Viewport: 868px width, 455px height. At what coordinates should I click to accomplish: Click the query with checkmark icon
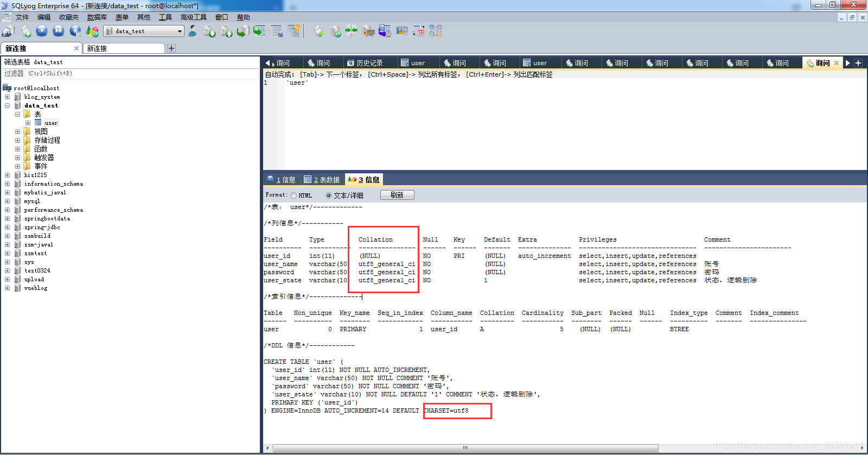pos(319,31)
